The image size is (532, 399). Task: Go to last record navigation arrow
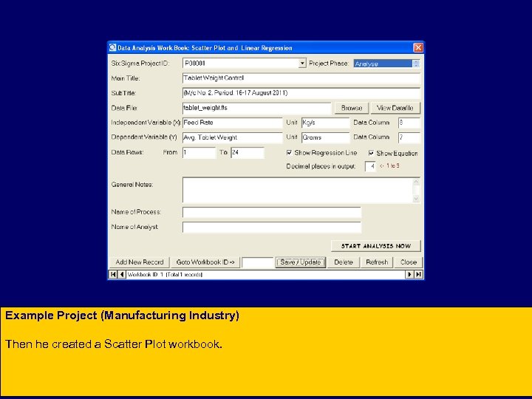click(418, 274)
